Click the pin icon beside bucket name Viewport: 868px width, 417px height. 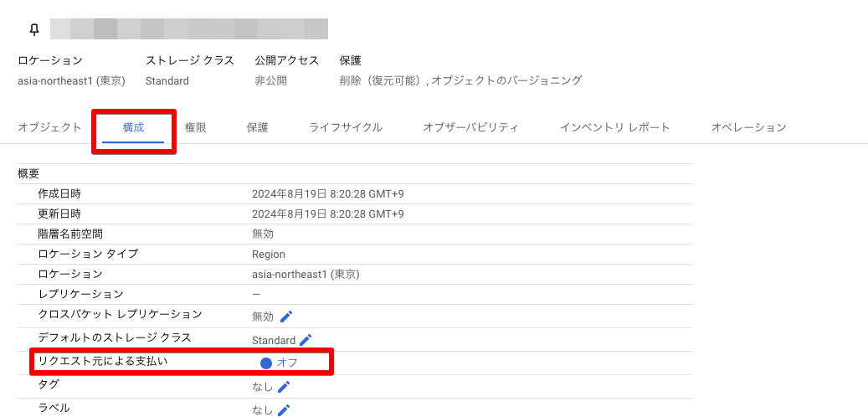click(x=34, y=29)
